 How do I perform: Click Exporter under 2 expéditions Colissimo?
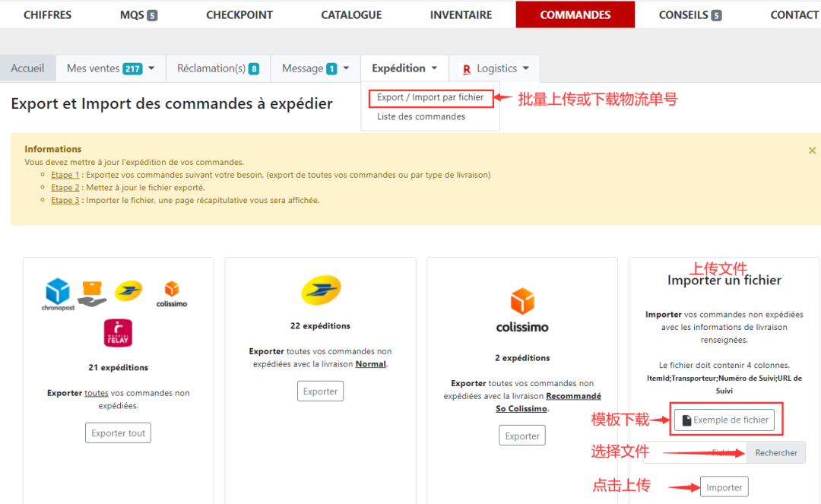point(522,436)
